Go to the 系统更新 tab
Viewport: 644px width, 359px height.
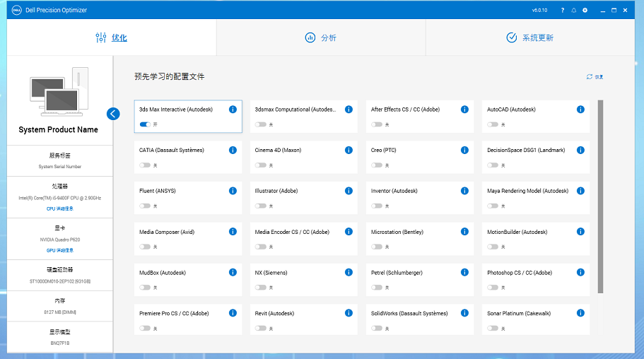[x=530, y=37]
